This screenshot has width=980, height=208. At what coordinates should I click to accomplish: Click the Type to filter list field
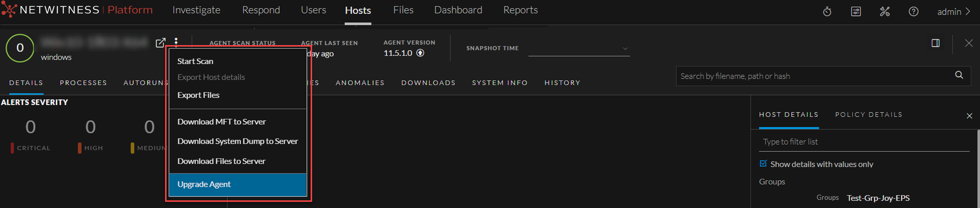tap(864, 142)
